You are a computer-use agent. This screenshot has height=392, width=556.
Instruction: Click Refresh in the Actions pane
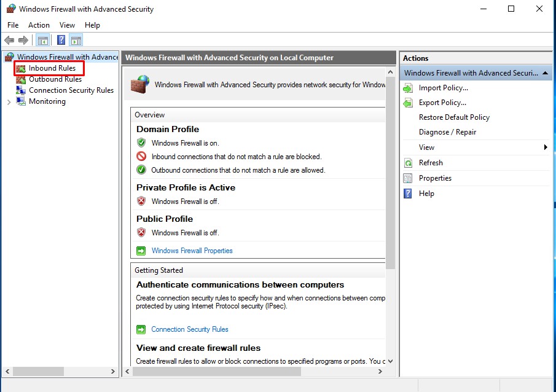pyautogui.click(x=431, y=163)
